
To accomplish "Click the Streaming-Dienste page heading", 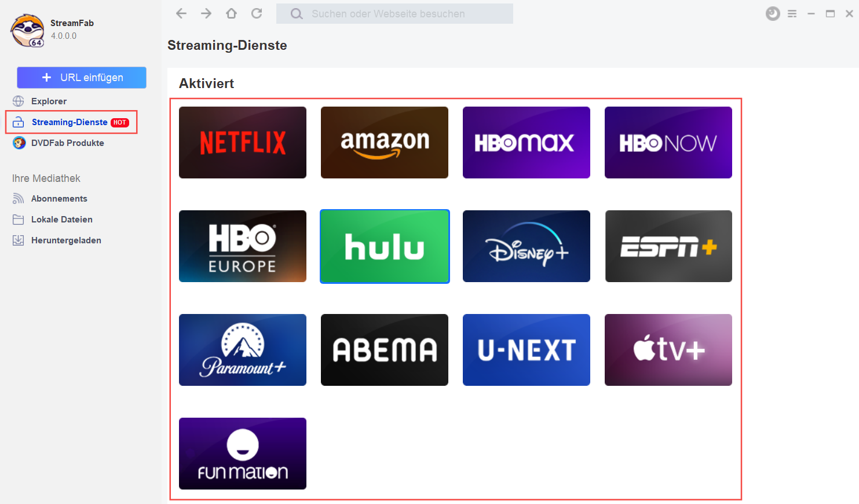I will coord(227,45).
